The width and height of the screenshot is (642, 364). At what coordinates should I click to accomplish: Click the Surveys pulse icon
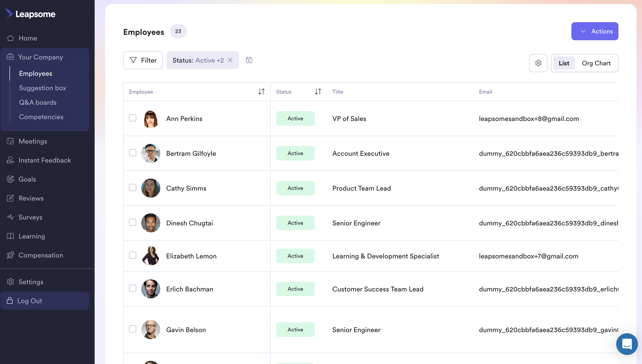pyautogui.click(x=10, y=217)
